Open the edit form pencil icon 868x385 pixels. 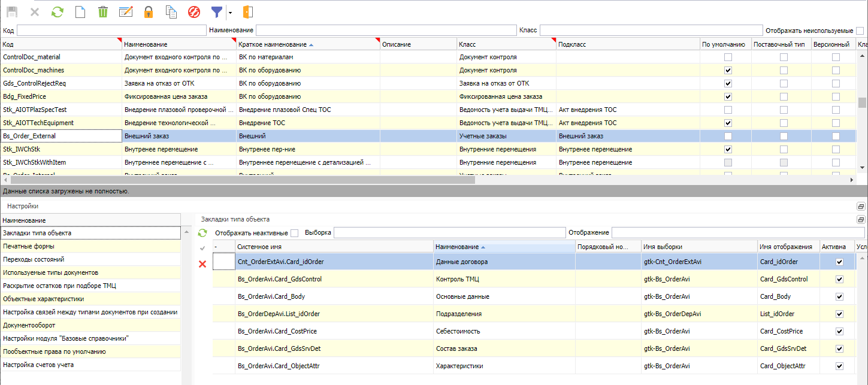pos(126,11)
